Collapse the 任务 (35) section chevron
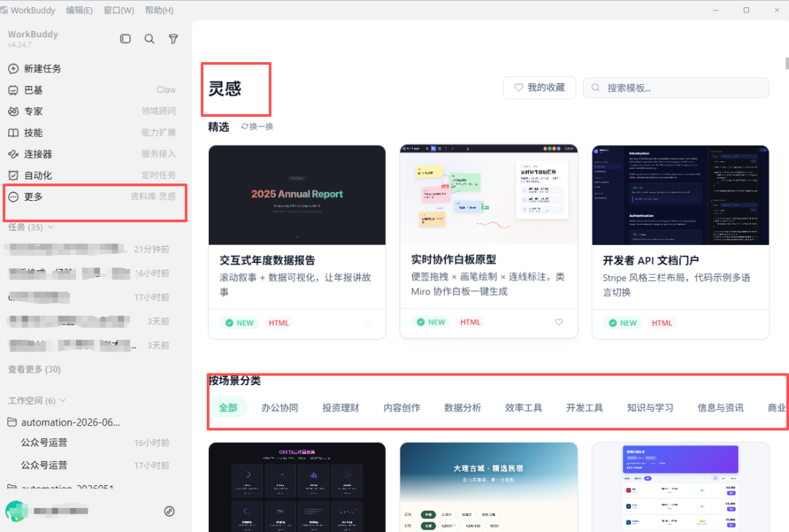The height and width of the screenshot is (532, 789). pos(51,227)
